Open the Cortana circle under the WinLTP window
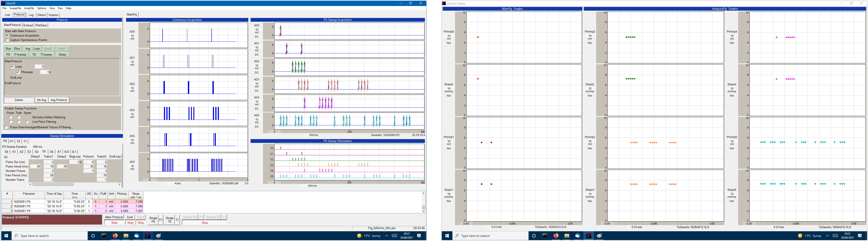 (x=93, y=236)
